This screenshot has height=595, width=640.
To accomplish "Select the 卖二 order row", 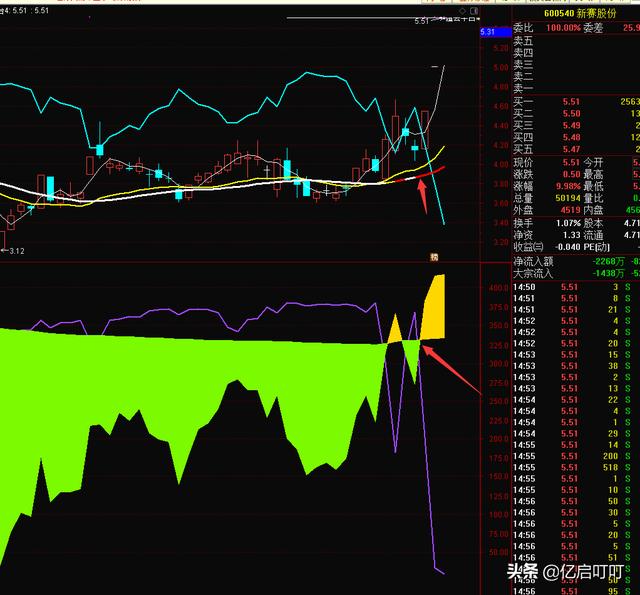I will (576, 77).
